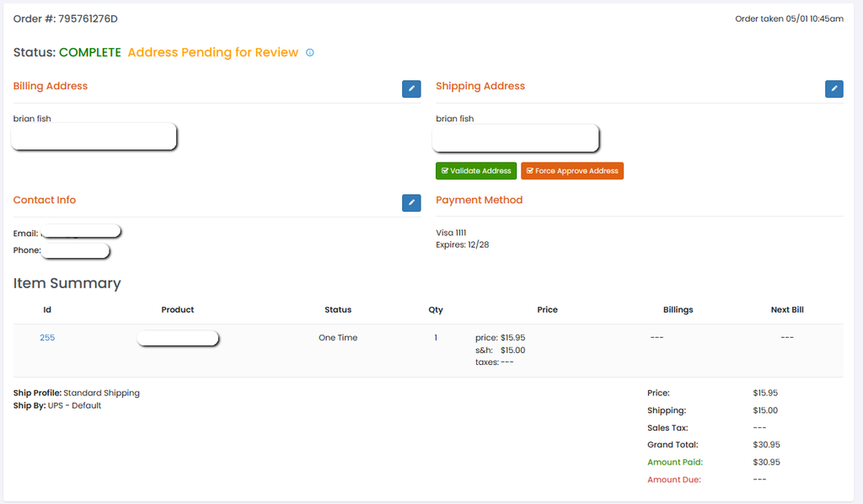Click the Grand Total amount $30.95
The height and width of the screenshot is (504, 863).
click(766, 445)
